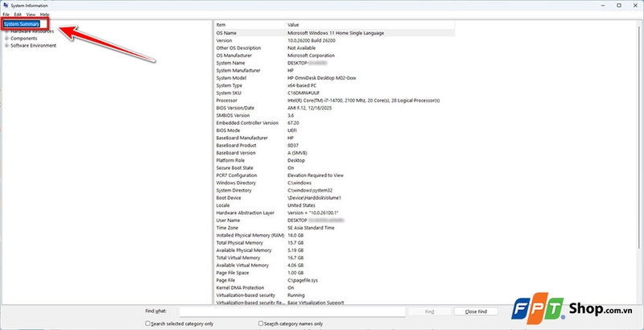Select the Time Zone row
This screenshot has height=330, width=644.
(334, 228)
